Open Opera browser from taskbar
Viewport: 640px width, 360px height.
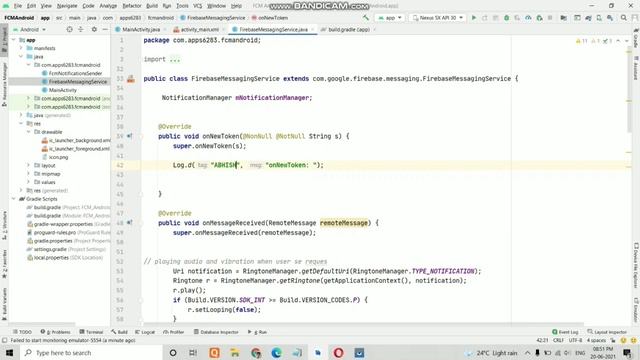click(x=338, y=353)
